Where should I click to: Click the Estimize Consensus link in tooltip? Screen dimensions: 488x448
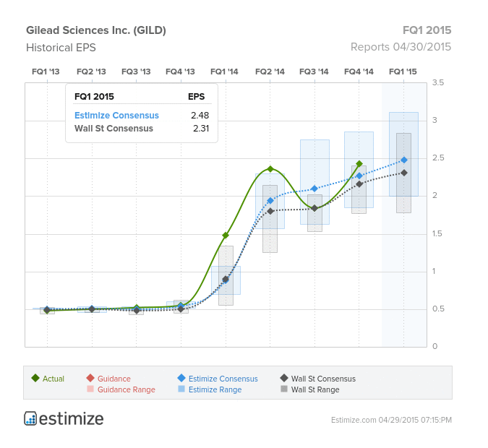pos(116,116)
